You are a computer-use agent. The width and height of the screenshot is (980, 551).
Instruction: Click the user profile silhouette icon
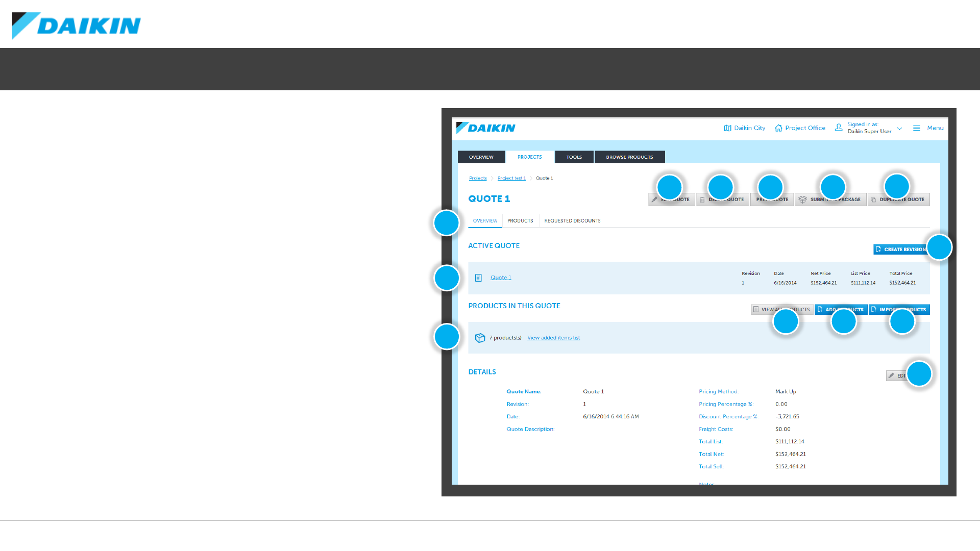839,128
